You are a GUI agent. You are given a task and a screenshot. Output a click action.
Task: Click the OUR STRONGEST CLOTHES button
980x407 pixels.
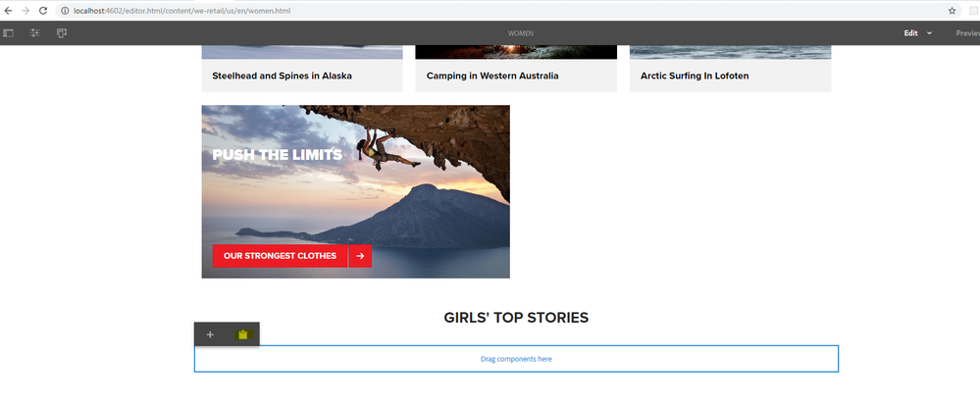[x=280, y=256]
